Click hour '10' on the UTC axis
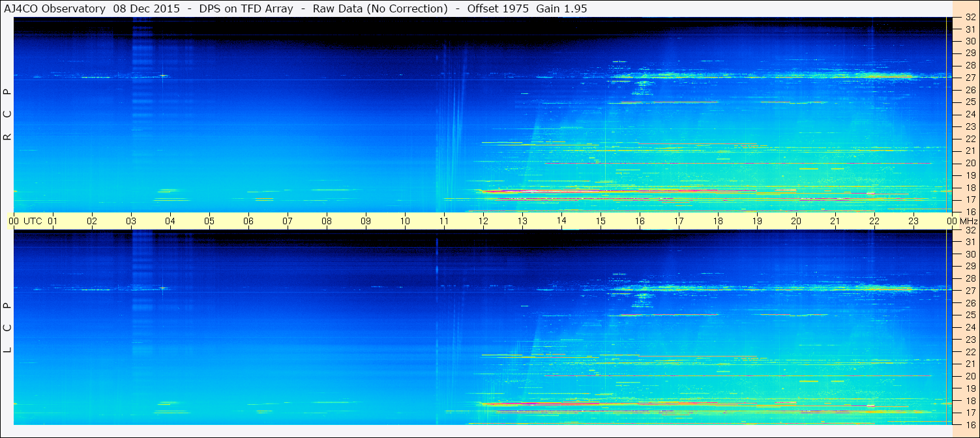This screenshot has width=980, height=438. 405,222
